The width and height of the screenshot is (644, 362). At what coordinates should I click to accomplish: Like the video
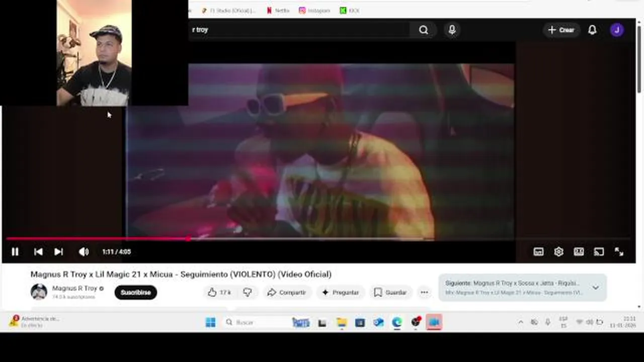point(219,292)
